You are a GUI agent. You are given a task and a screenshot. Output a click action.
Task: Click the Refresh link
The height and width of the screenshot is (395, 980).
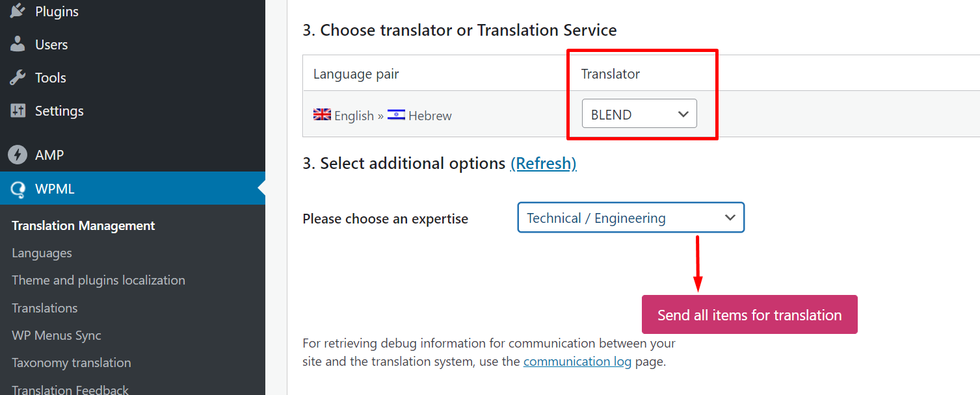(x=544, y=163)
